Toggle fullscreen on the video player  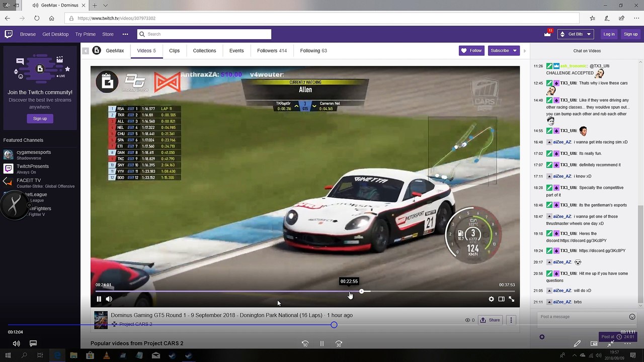click(511, 299)
